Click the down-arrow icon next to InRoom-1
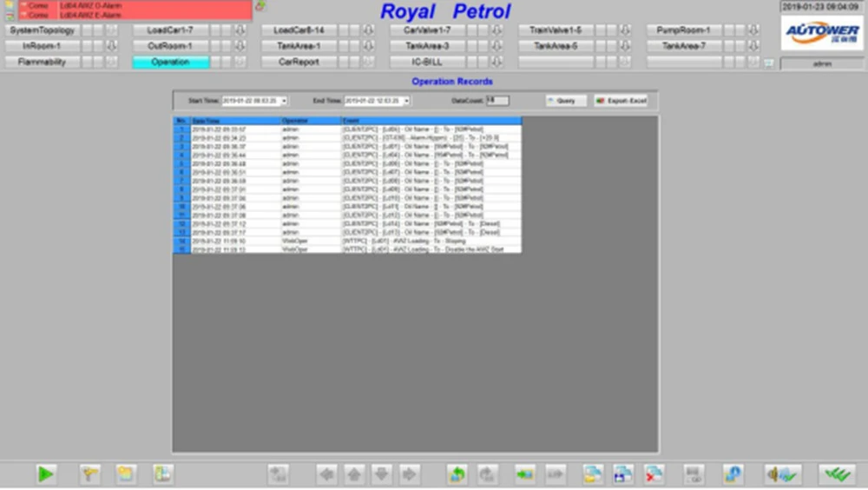 click(x=112, y=46)
